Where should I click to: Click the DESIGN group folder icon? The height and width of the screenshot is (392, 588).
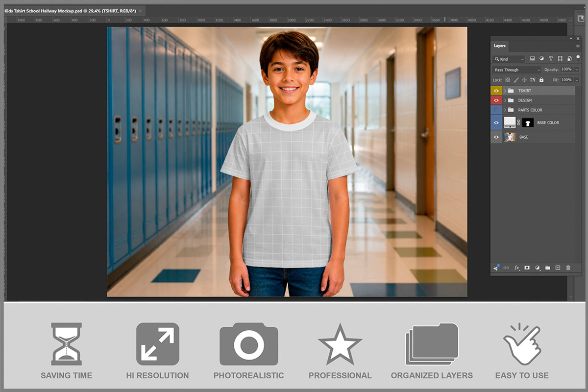click(511, 100)
